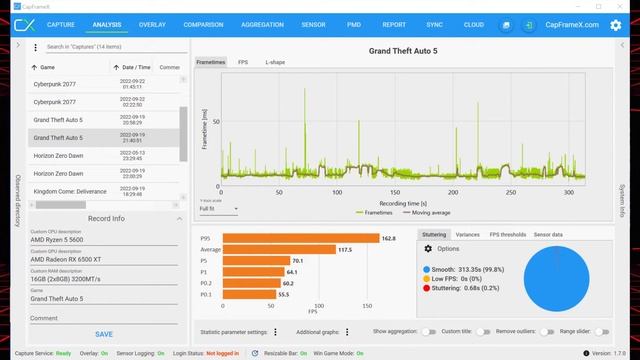This screenshot has height=360, width=640.
Task: Open the screenshot folder icon in header
Action: (506, 25)
